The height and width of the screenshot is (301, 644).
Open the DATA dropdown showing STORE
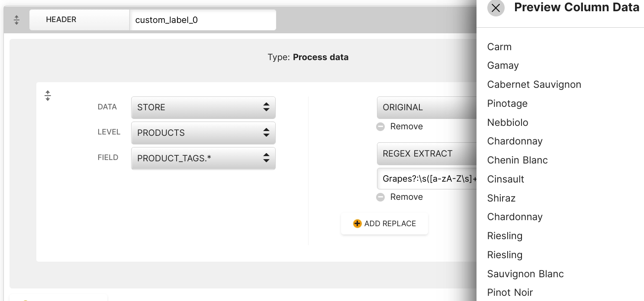[203, 107]
